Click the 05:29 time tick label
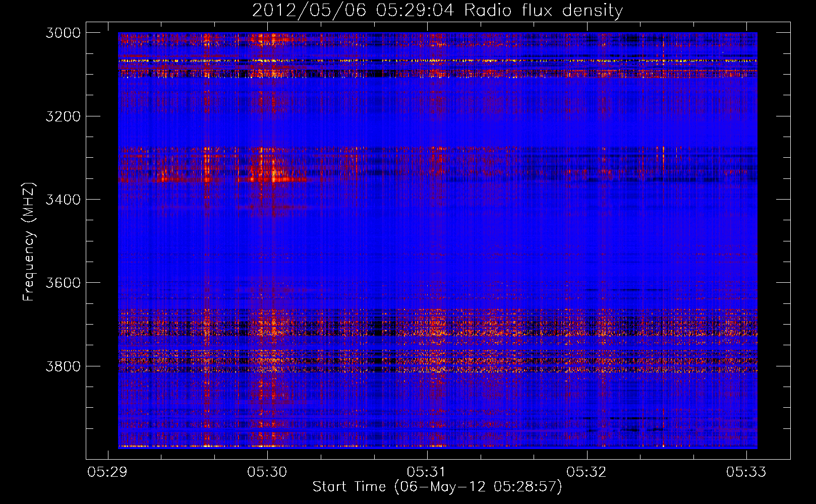The height and width of the screenshot is (504, 816). coord(107,472)
